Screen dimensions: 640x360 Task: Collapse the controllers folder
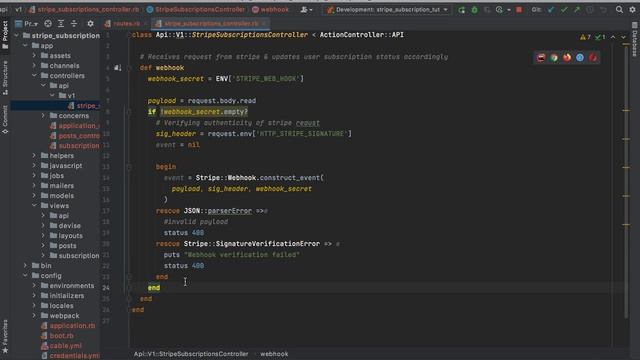tap(34, 76)
